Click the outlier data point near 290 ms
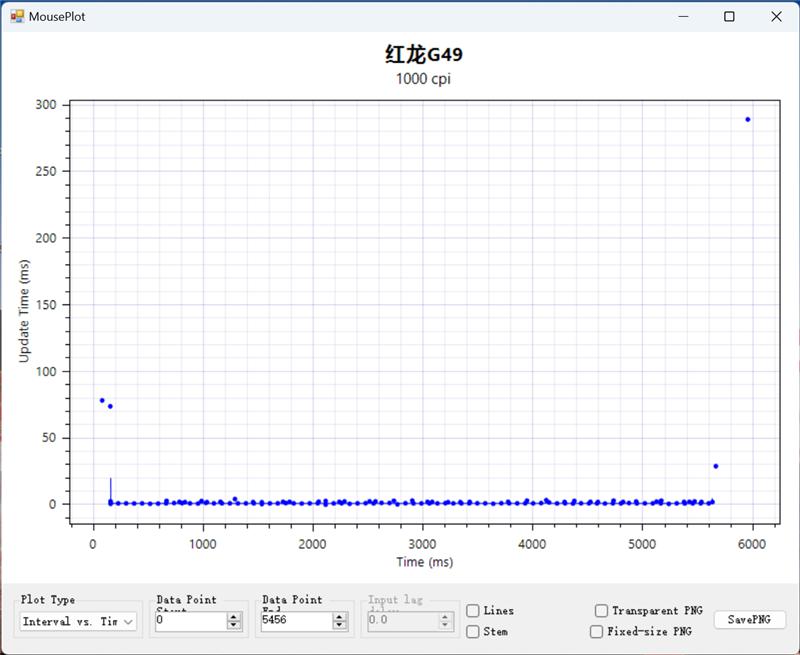 point(747,120)
